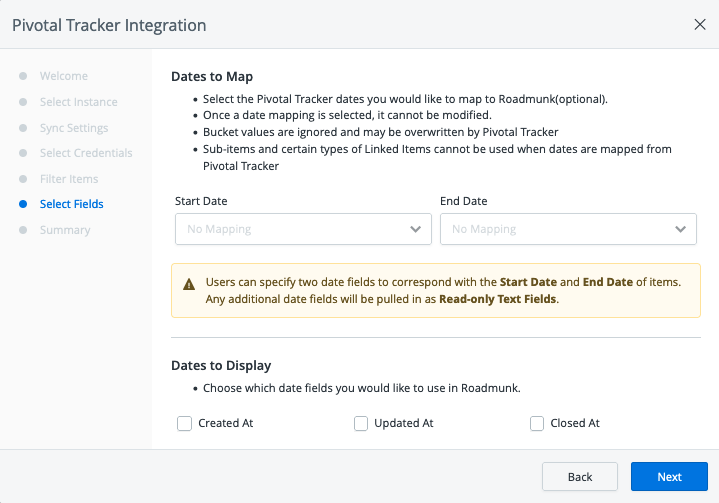This screenshot has width=719, height=503.
Task: Click the Welcome step bullet dot
Action: [x=23, y=76]
